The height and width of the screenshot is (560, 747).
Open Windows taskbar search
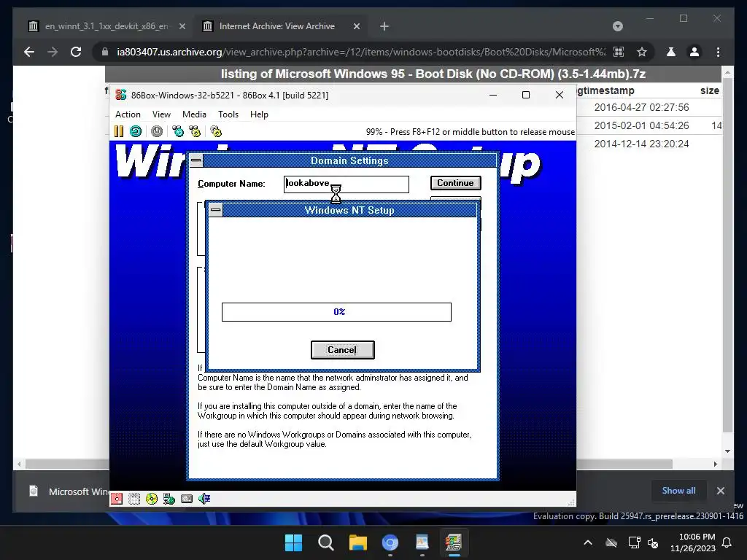[326, 542]
